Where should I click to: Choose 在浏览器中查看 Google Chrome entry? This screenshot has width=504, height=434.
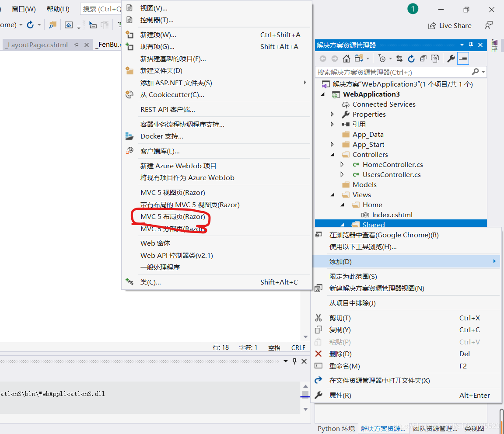406,235
